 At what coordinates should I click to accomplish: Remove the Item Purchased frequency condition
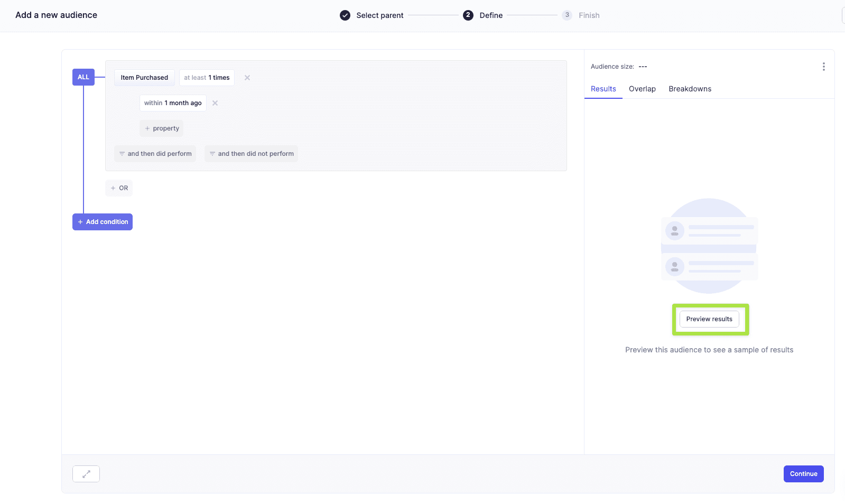(247, 78)
